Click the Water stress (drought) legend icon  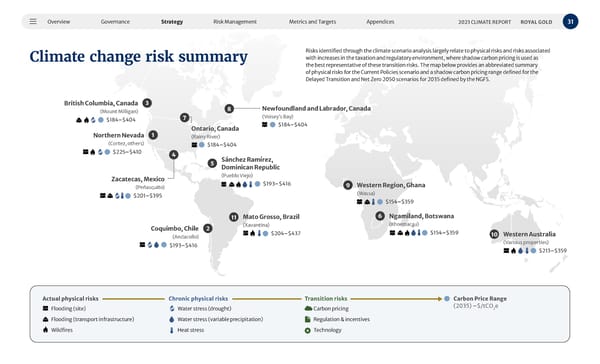coord(172,309)
